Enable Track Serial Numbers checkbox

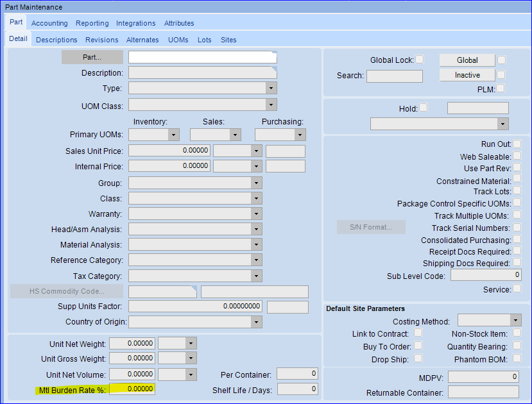pos(517,227)
